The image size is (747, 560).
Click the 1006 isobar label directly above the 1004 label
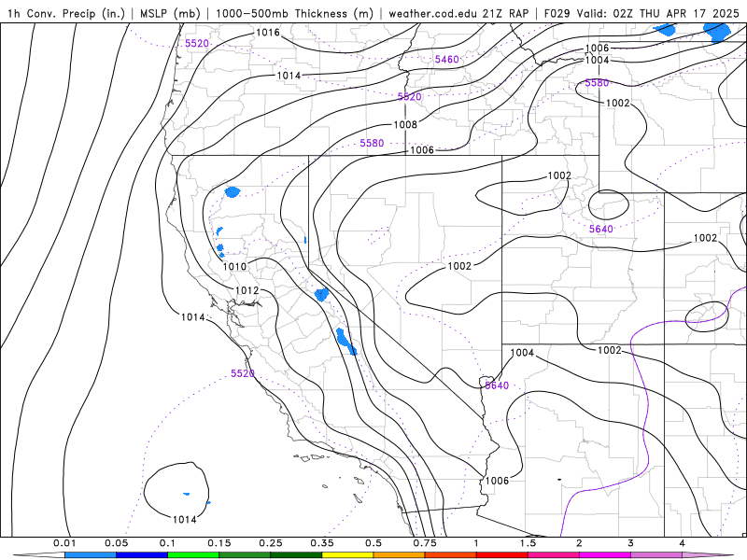pyautogui.click(x=597, y=49)
